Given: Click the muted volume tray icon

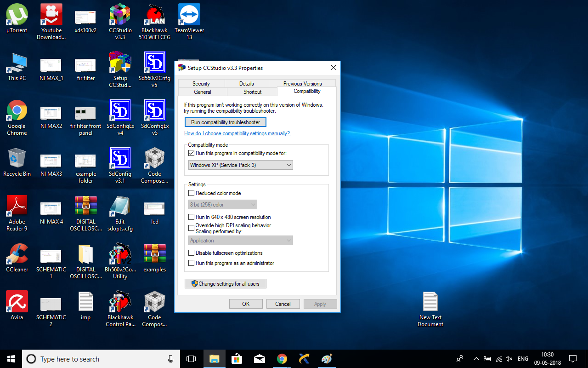Looking at the screenshot, I should (509, 359).
